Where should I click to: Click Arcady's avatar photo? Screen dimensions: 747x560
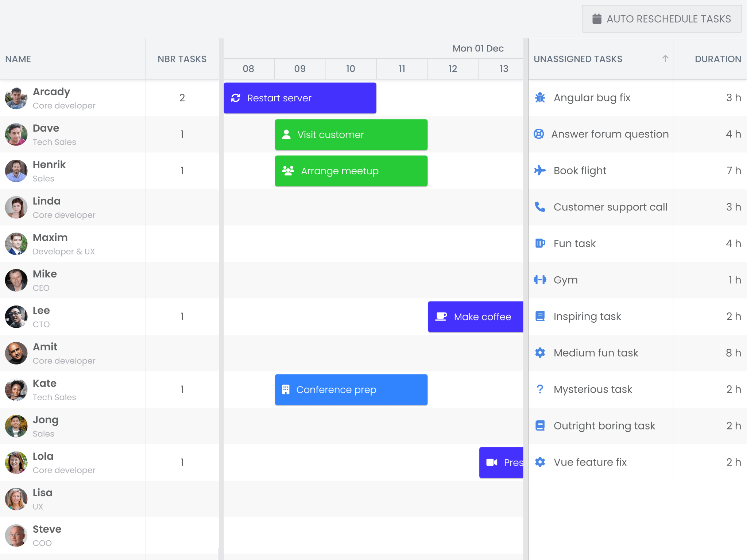tap(16, 98)
